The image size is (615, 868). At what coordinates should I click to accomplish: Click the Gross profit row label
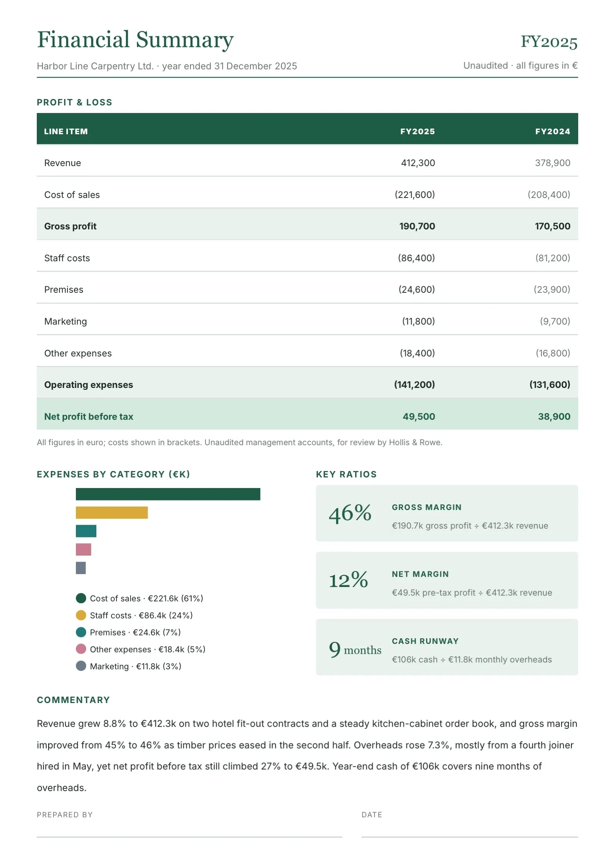(70, 226)
